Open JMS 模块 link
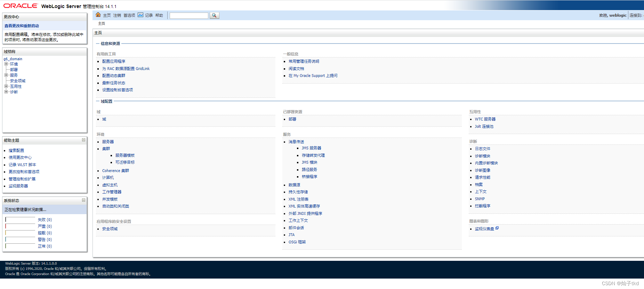The width and height of the screenshot is (644, 289). click(309, 162)
